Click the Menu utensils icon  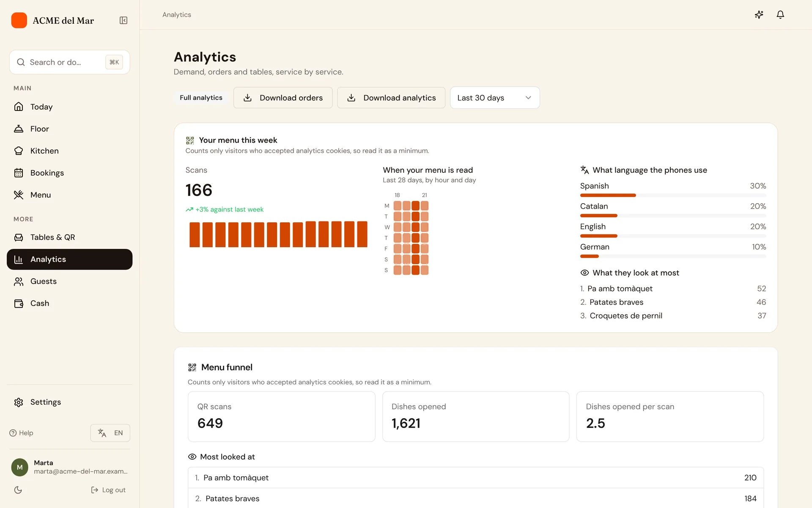(x=19, y=195)
